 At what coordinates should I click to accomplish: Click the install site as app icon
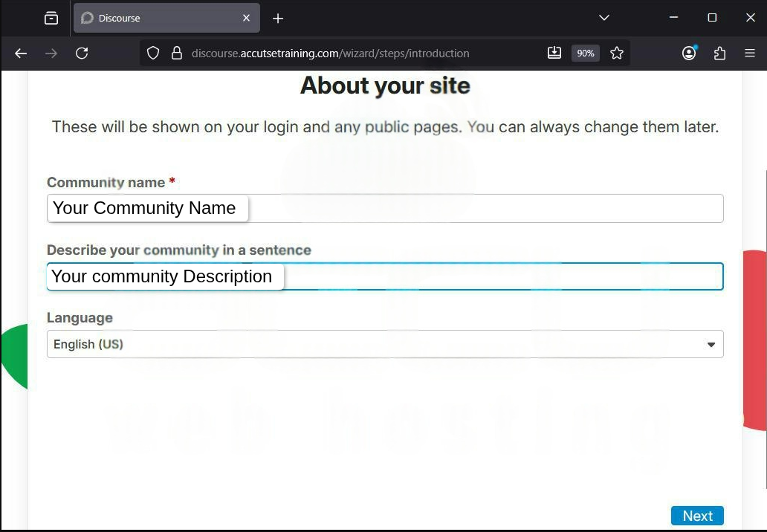pyautogui.click(x=554, y=53)
